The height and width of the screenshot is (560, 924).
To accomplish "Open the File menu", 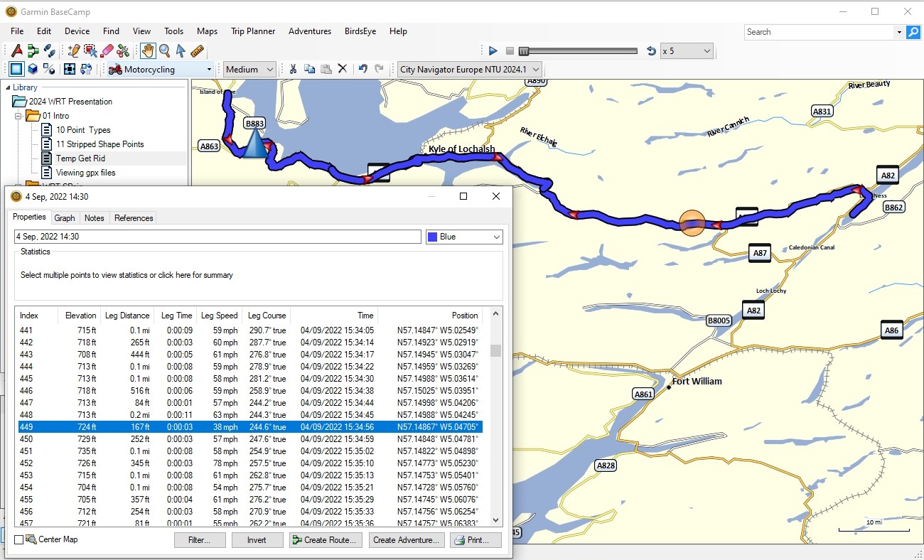I will click(17, 31).
